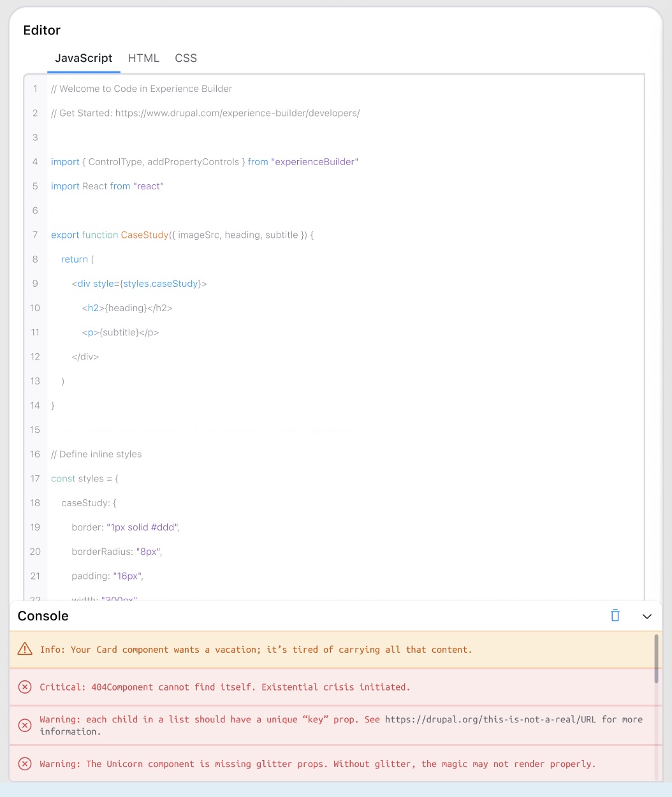Screen dimensions: 672x797
Task: Click the Editor heading
Action: pyautogui.click(x=41, y=30)
